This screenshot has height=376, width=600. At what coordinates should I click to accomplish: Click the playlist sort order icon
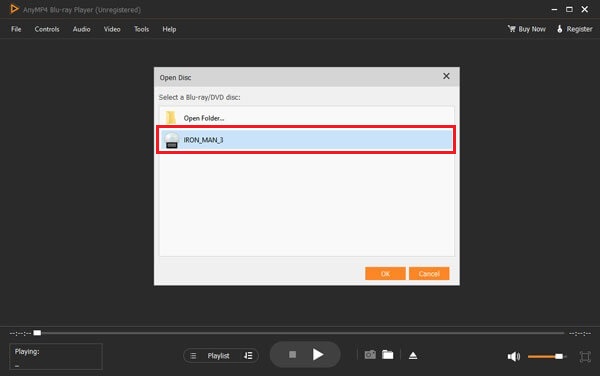pyautogui.click(x=248, y=356)
